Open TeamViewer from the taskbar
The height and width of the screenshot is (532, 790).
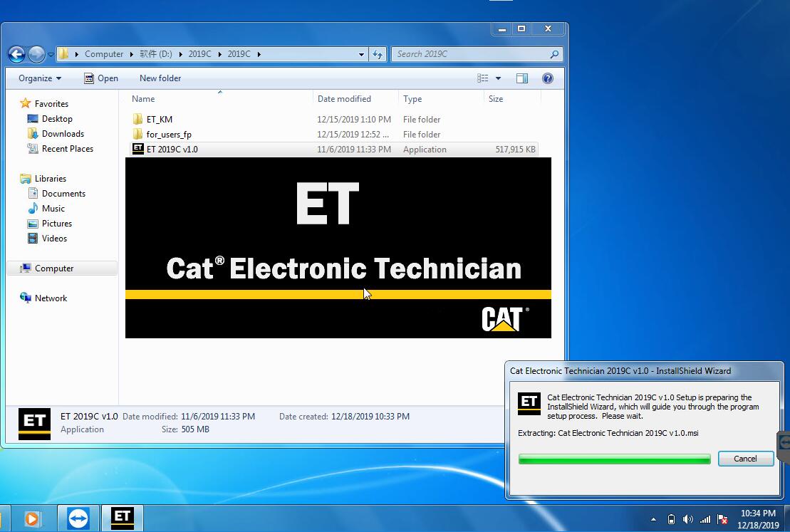78,518
